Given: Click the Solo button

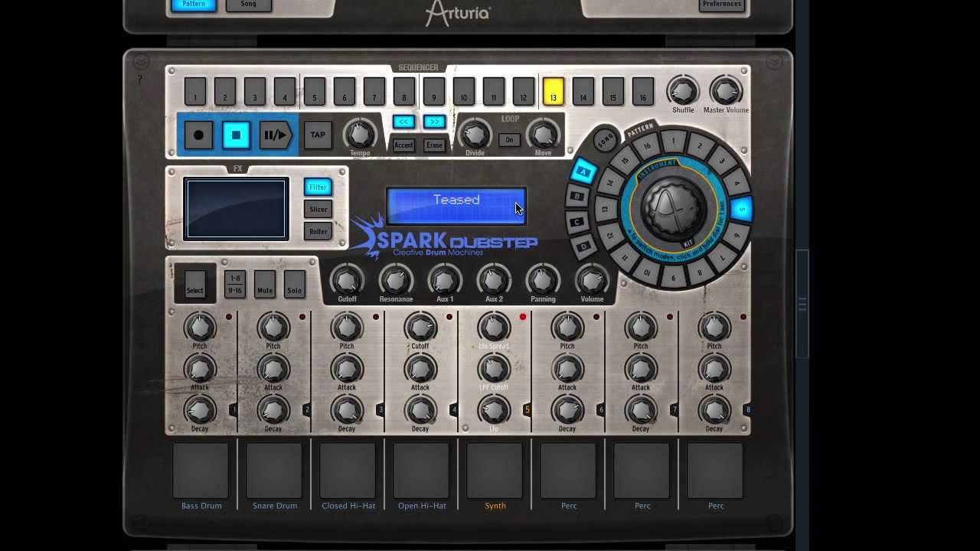Looking at the screenshot, I should click(x=295, y=284).
